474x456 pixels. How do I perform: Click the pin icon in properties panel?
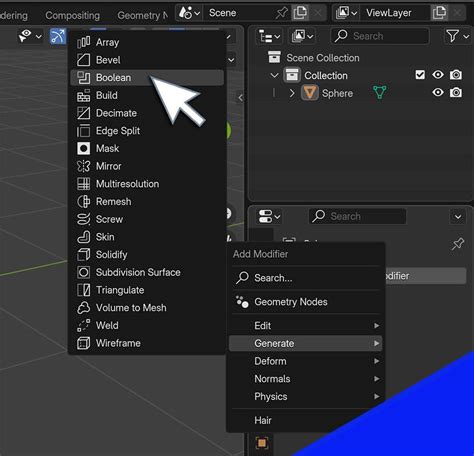(458, 243)
